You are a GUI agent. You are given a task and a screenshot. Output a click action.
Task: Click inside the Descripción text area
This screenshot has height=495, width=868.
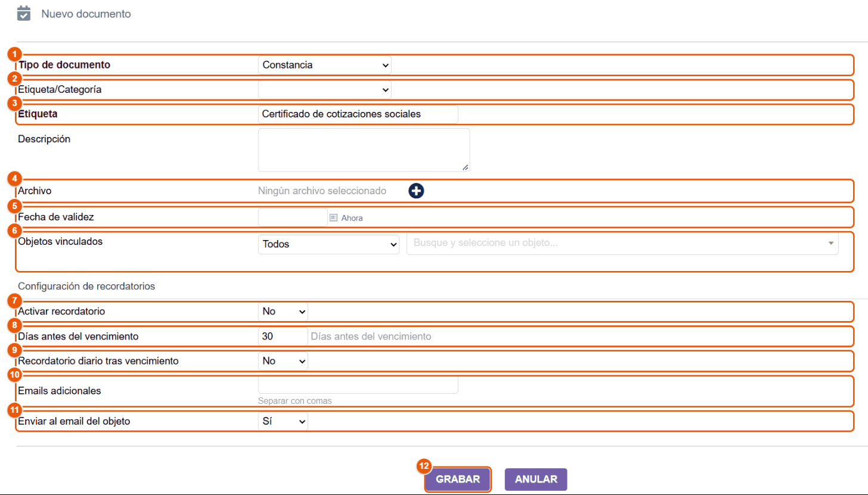[364, 150]
